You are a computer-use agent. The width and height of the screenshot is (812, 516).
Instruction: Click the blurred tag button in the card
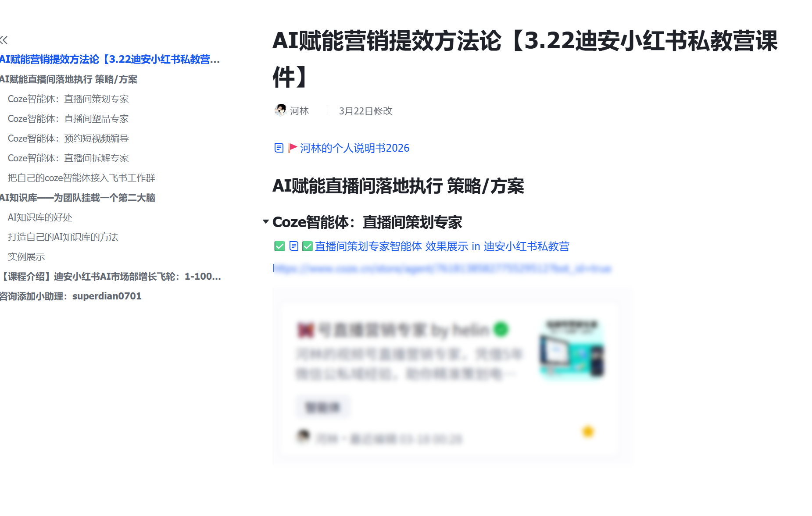(x=323, y=407)
